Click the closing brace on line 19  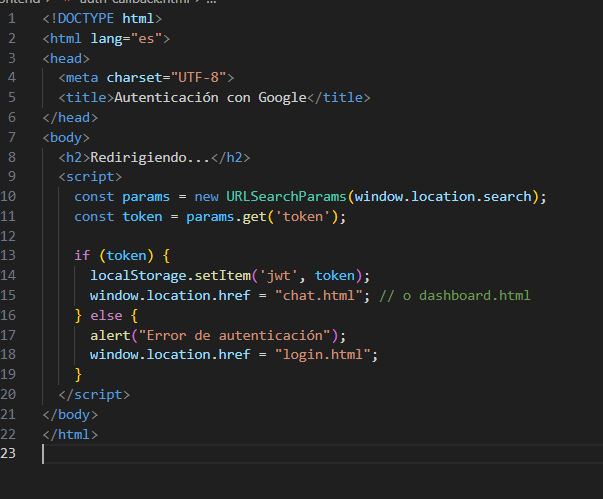pyautogui.click(x=78, y=374)
